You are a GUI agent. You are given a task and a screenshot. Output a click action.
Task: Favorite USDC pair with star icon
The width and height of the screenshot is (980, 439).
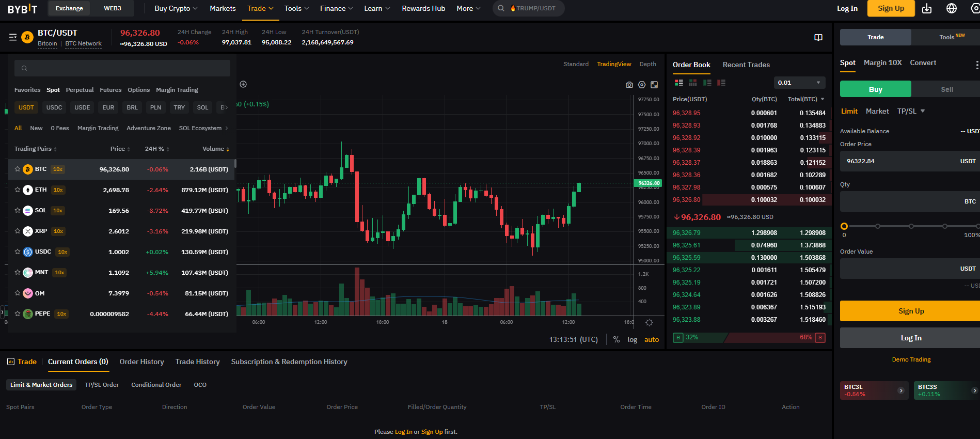[x=18, y=252]
